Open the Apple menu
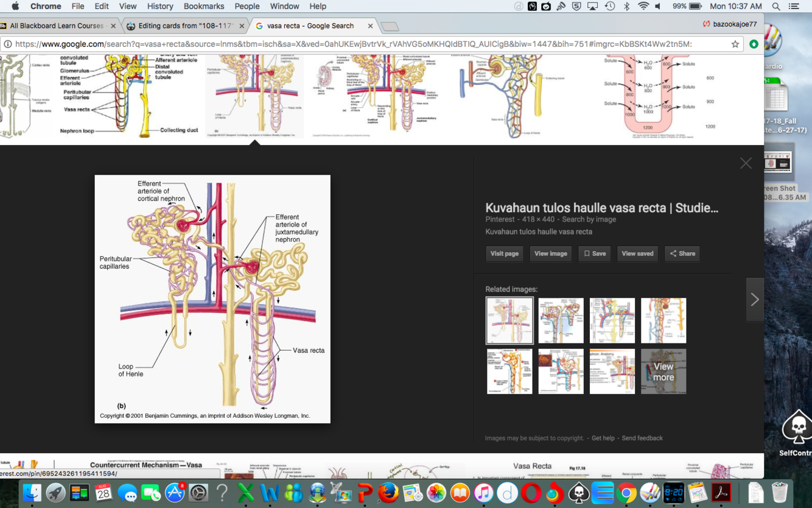This screenshot has width=812, height=508. click(15, 6)
